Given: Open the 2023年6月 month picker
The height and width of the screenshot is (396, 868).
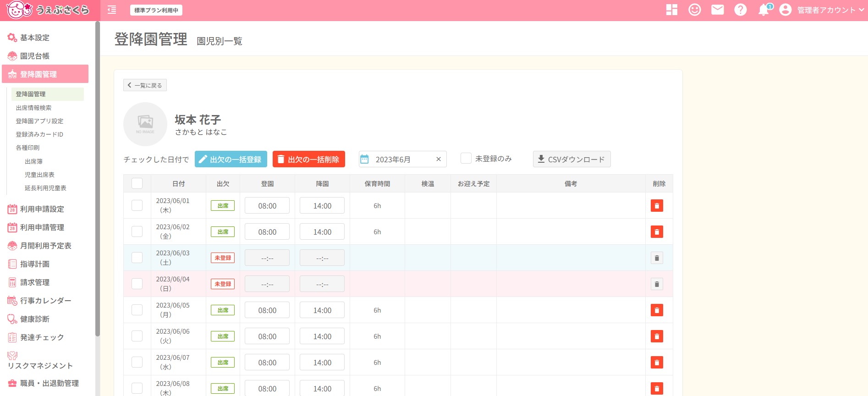Looking at the screenshot, I should point(402,159).
